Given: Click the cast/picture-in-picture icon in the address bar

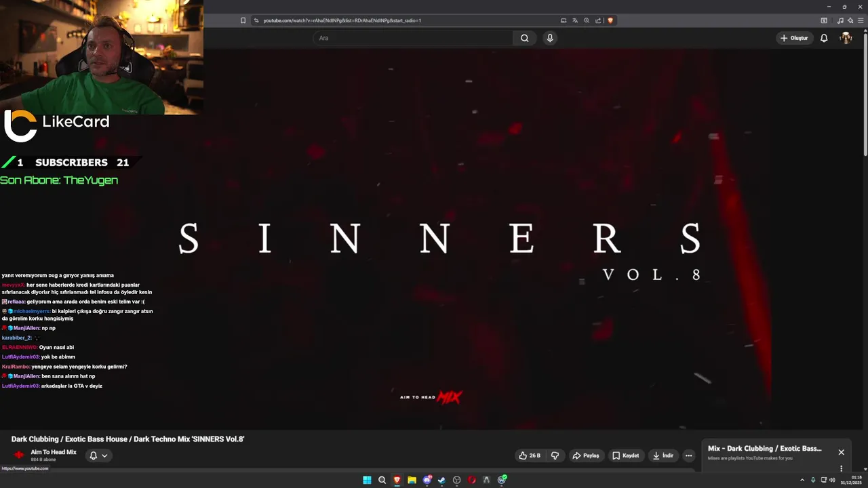Looking at the screenshot, I should point(564,20).
